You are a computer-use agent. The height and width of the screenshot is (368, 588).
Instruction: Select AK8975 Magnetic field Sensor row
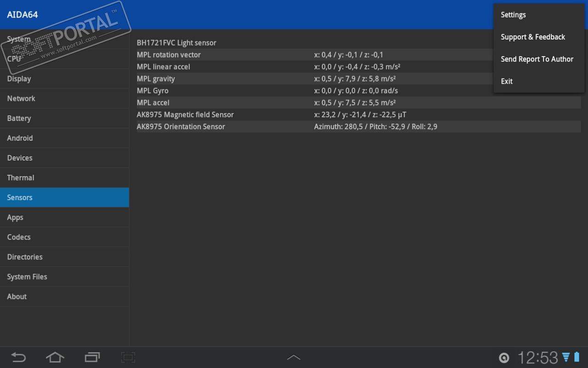point(359,115)
